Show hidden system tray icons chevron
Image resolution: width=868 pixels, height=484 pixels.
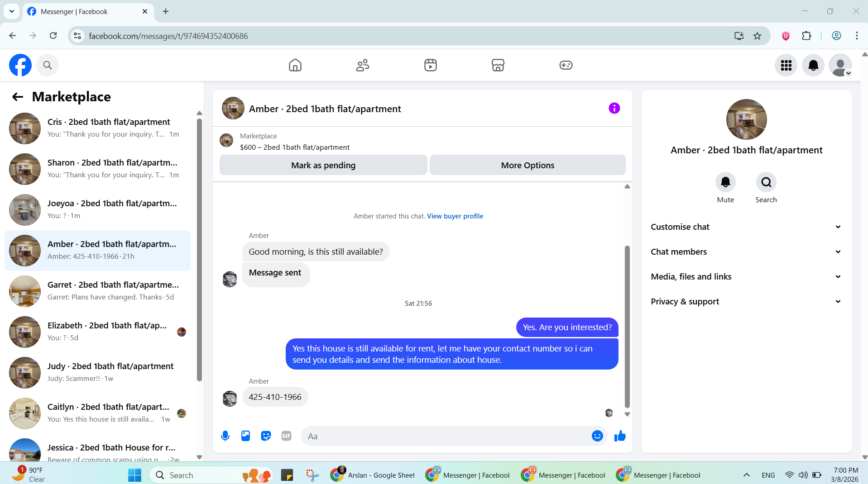pos(747,475)
